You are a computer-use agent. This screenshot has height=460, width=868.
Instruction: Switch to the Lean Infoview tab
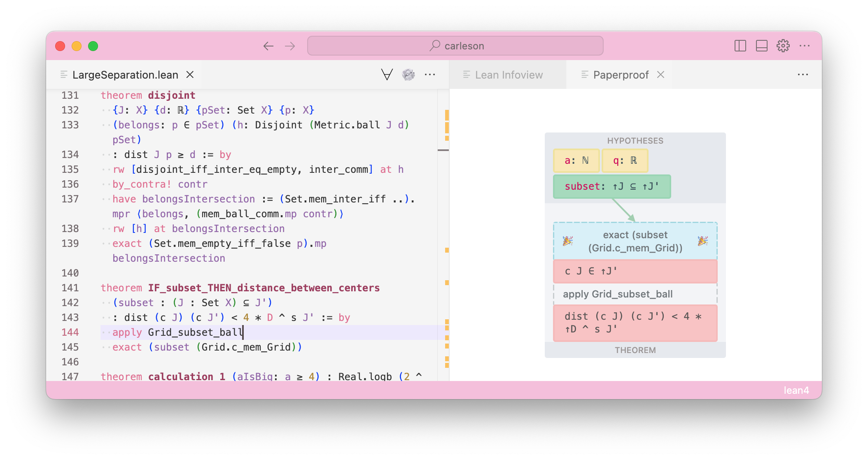[x=509, y=75]
